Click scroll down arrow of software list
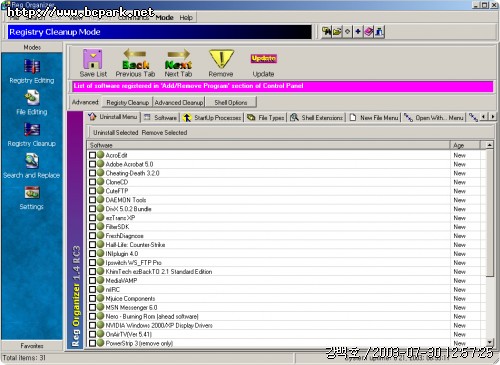This screenshot has width=500, height=365. (489, 342)
